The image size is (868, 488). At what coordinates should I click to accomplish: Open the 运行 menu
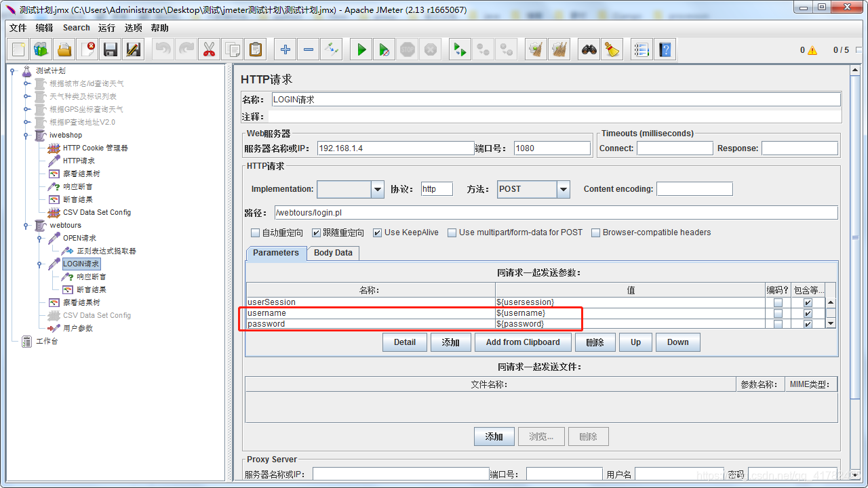(x=106, y=28)
